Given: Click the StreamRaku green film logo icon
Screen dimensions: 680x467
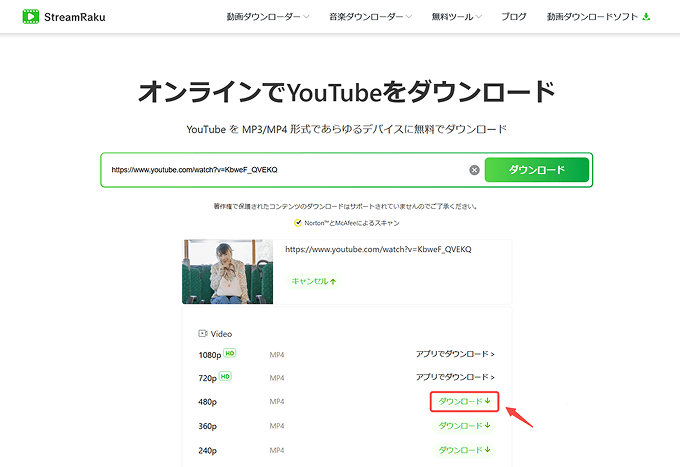Looking at the screenshot, I should 30,16.
